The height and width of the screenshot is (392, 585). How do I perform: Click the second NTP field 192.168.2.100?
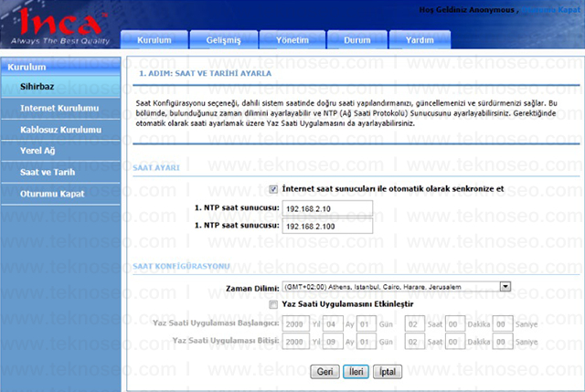(327, 226)
